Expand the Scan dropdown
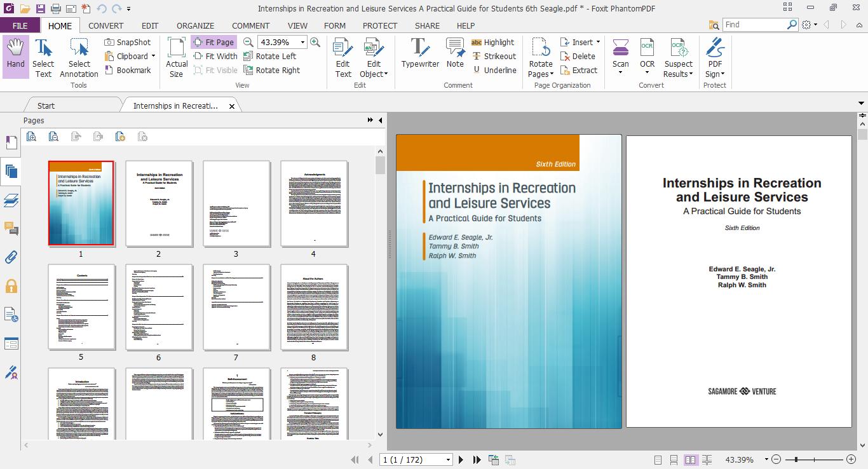 621,72
